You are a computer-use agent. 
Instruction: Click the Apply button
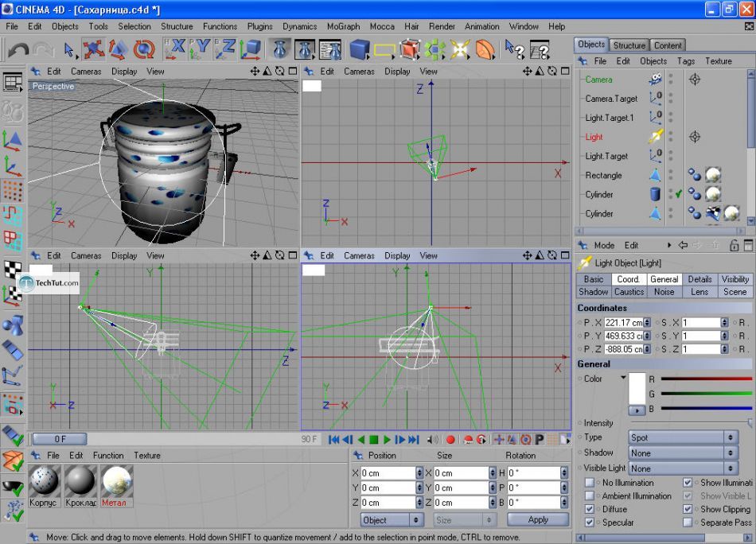(x=538, y=519)
